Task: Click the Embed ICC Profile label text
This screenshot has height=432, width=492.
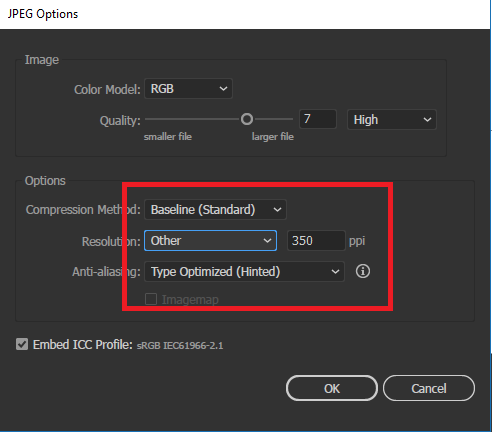Action: (83, 345)
